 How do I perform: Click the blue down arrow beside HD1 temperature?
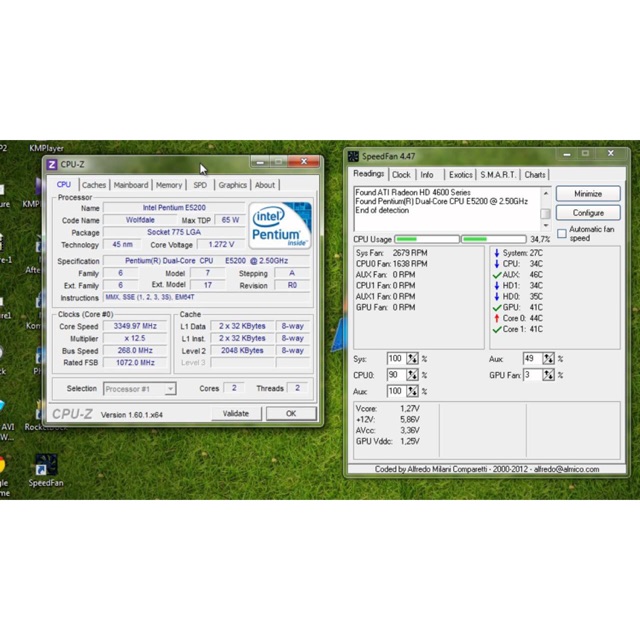click(497, 286)
